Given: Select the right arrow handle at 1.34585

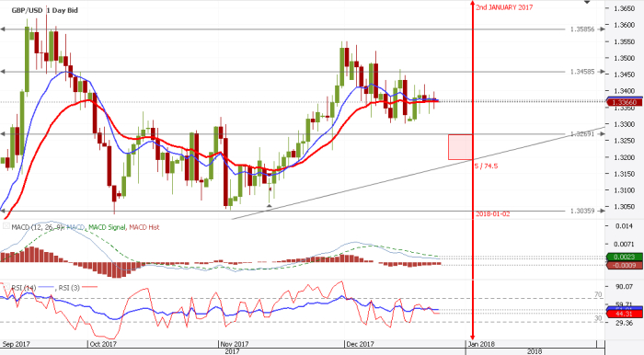Looking at the screenshot, I should click(602, 72).
